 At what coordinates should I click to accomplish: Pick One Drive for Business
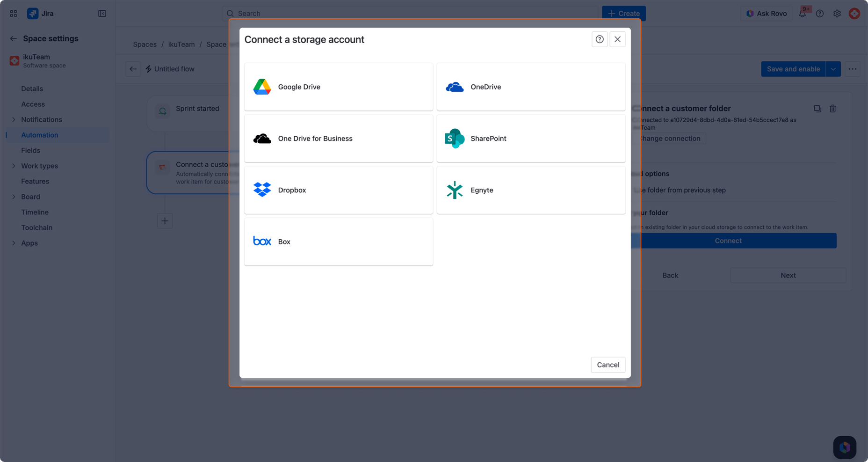339,139
